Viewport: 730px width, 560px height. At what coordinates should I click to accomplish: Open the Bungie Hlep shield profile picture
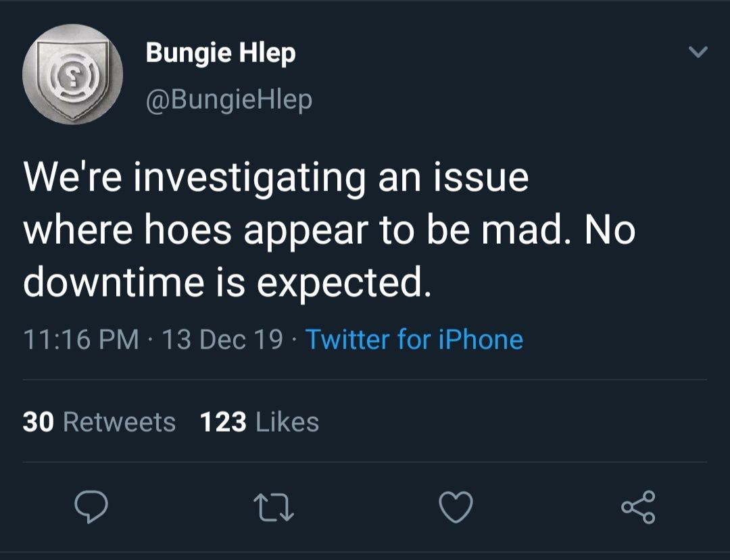72,74
